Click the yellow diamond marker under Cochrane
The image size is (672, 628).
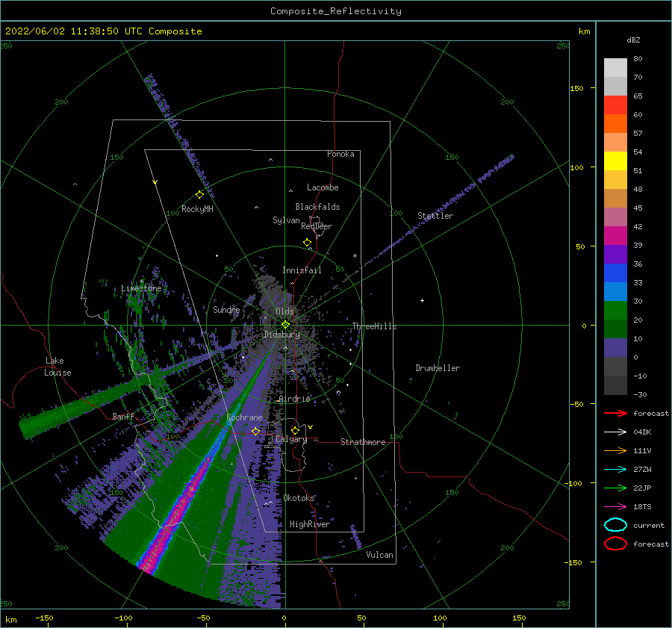point(255,431)
